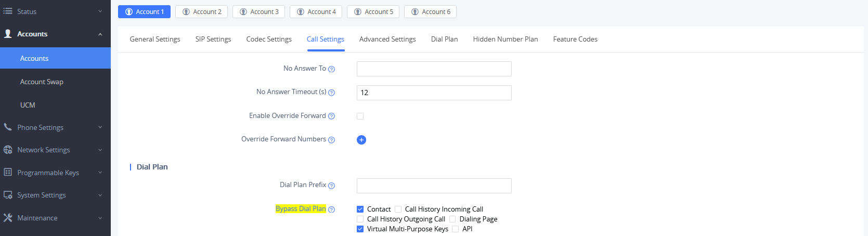
Task: Enable the Override Forward checkbox
Action: pos(360,116)
